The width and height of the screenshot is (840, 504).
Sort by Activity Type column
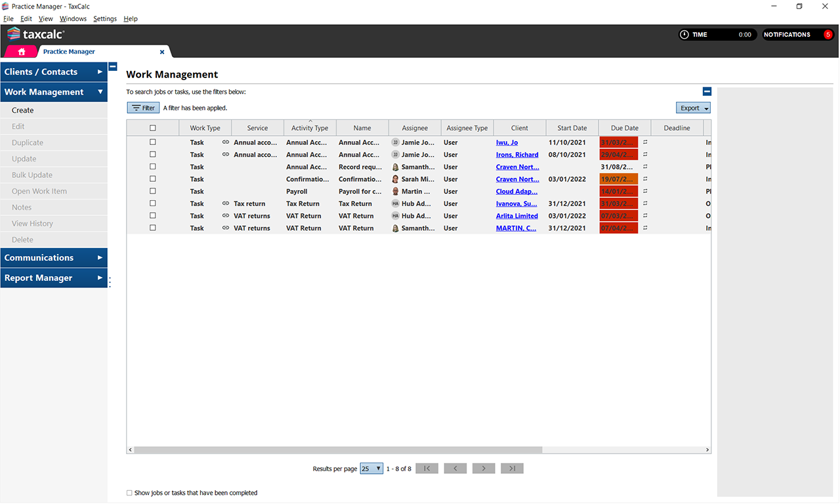click(x=310, y=128)
